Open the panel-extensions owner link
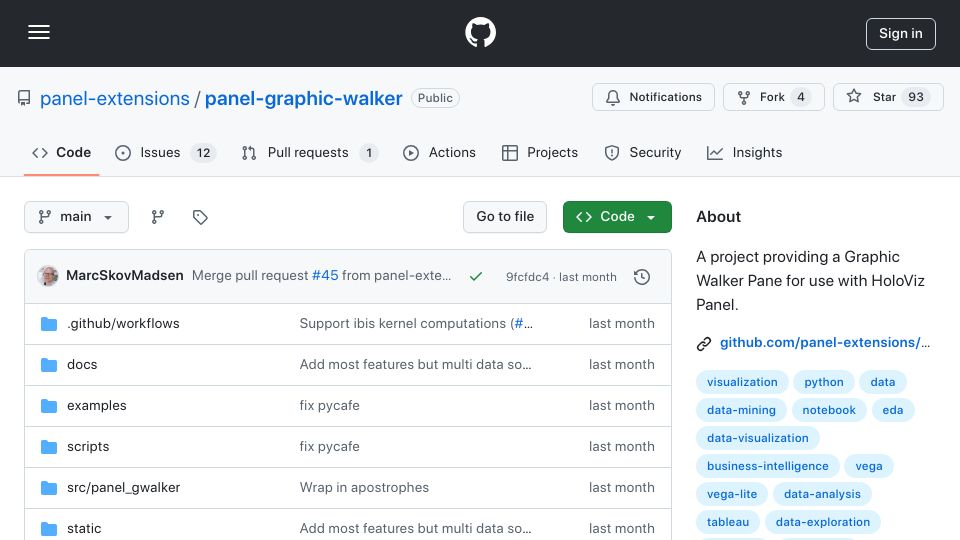Image resolution: width=960 pixels, height=540 pixels. click(x=114, y=99)
